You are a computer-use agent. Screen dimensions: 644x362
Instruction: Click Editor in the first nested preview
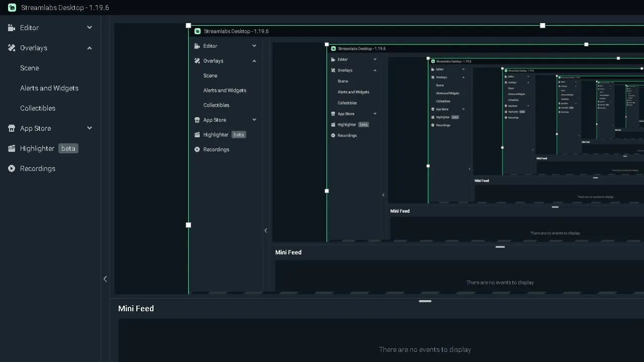click(x=210, y=46)
